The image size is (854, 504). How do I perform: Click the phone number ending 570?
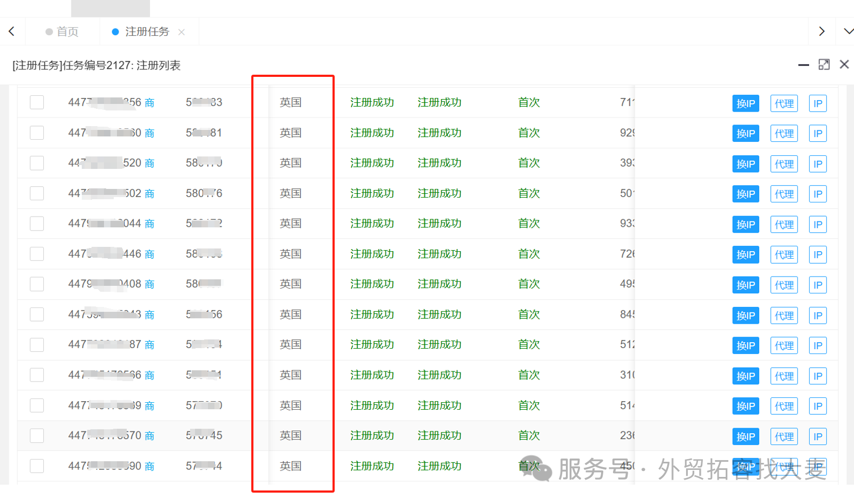point(105,435)
